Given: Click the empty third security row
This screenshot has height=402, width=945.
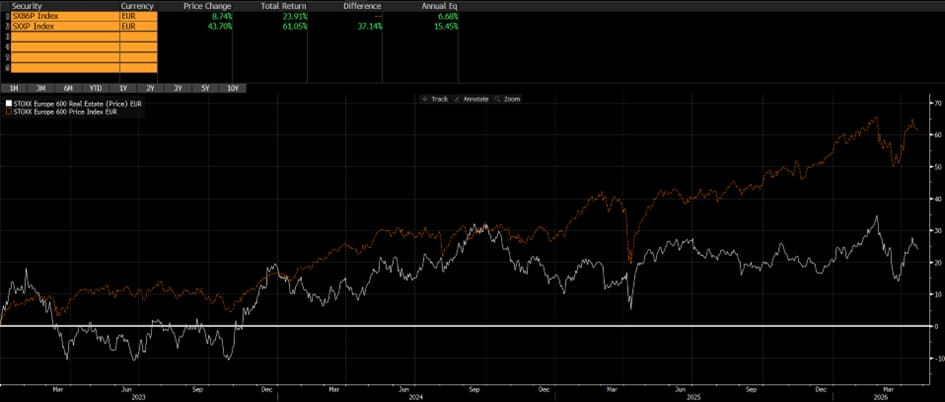Looking at the screenshot, I should [x=62, y=37].
